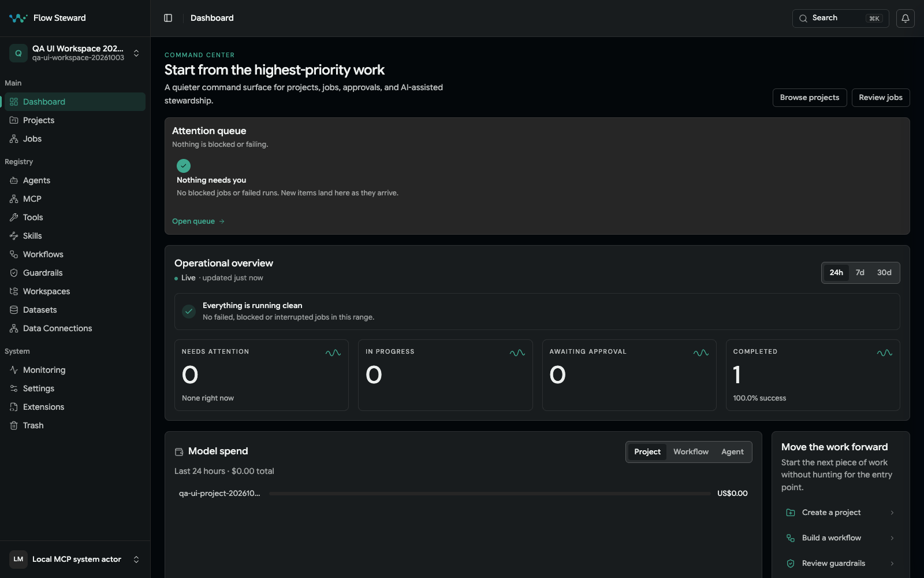The width and height of the screenshot is (924, 578).
Task: Click the Search field
Action: click(x=840, y=18)
